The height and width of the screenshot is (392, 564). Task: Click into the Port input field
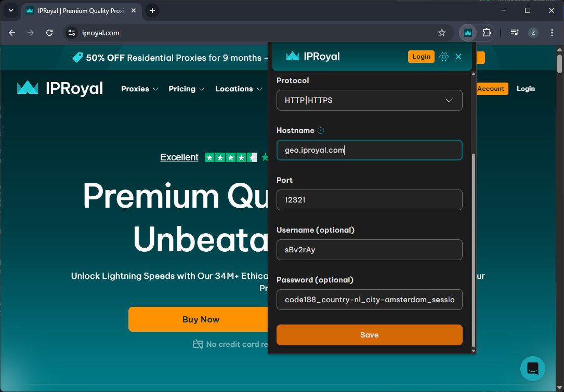369,200
